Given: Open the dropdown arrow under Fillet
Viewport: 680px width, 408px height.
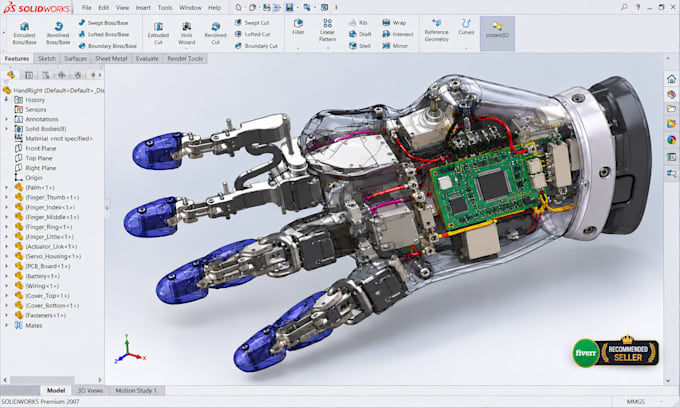Looking at the screenshot, I should tap(298, 49).
